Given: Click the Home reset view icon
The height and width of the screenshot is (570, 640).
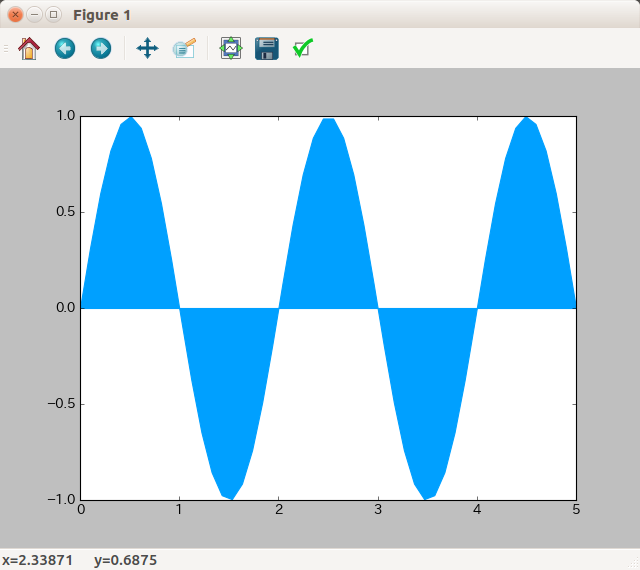Looking at the screenshot, I should (x=29, y=48).
